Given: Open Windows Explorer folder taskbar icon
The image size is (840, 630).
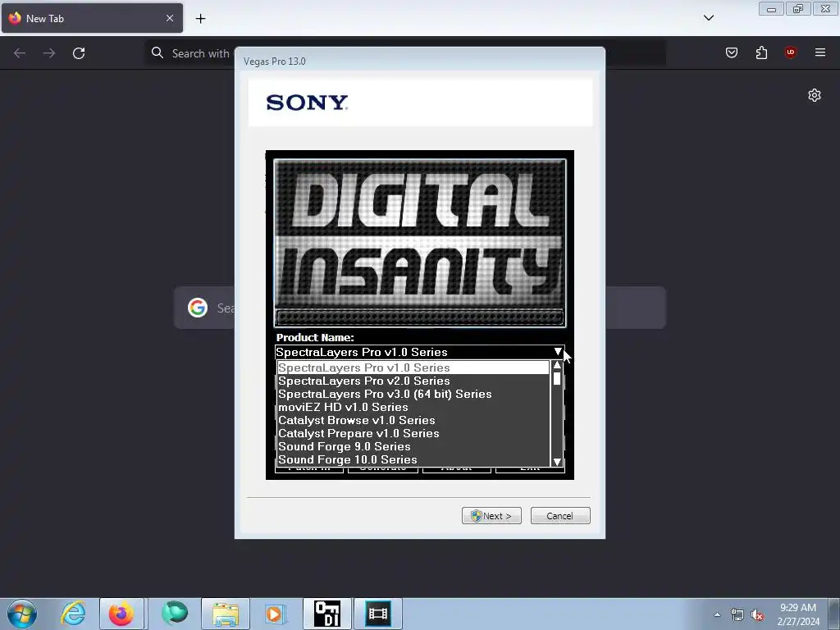Looking at the screenshot, I should [226, 614].
